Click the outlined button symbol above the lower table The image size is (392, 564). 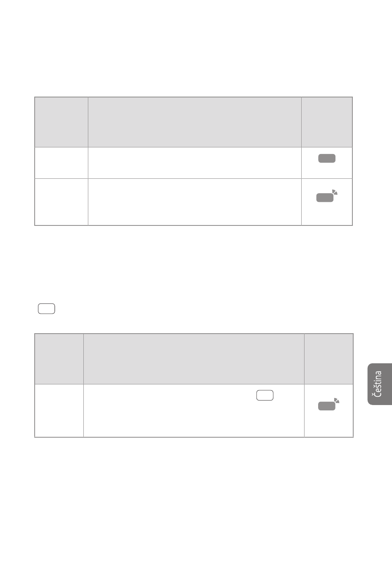[46, 309]
